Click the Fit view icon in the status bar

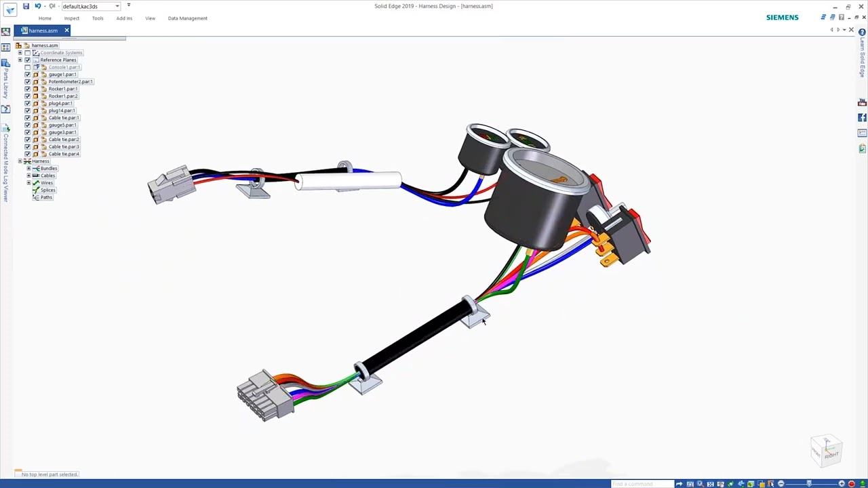pos(710,483)
